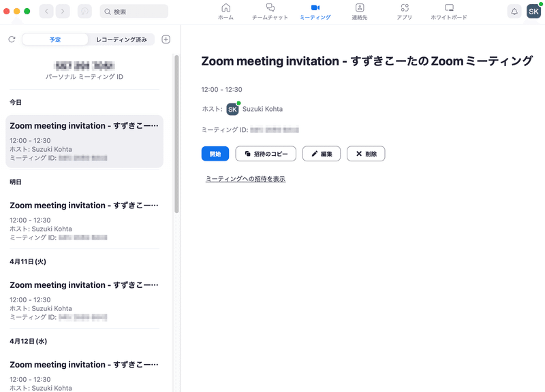
Task: Click the 12:00 - 12:30 time in details
Action: coord(222,90)
